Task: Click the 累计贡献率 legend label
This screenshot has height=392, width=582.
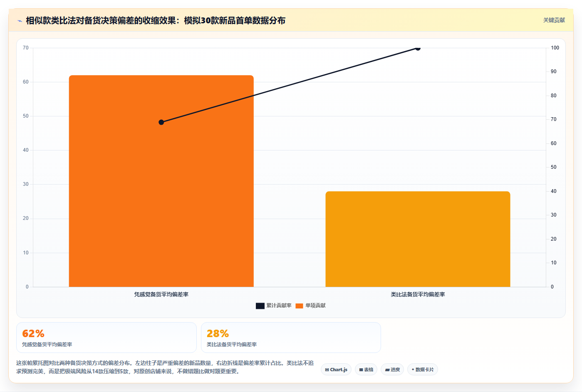Action: 279,306
